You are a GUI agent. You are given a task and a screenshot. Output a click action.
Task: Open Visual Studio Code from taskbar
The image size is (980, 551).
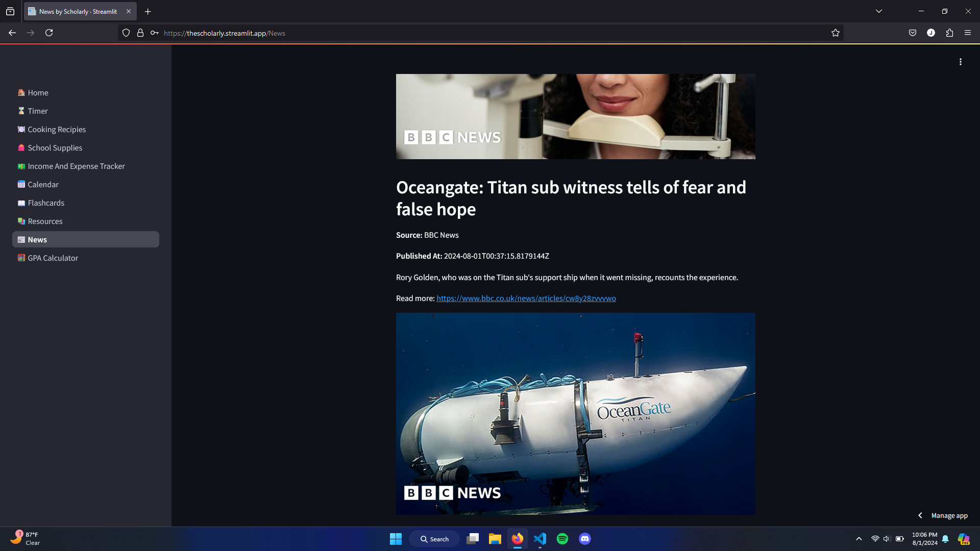[540, 539]
